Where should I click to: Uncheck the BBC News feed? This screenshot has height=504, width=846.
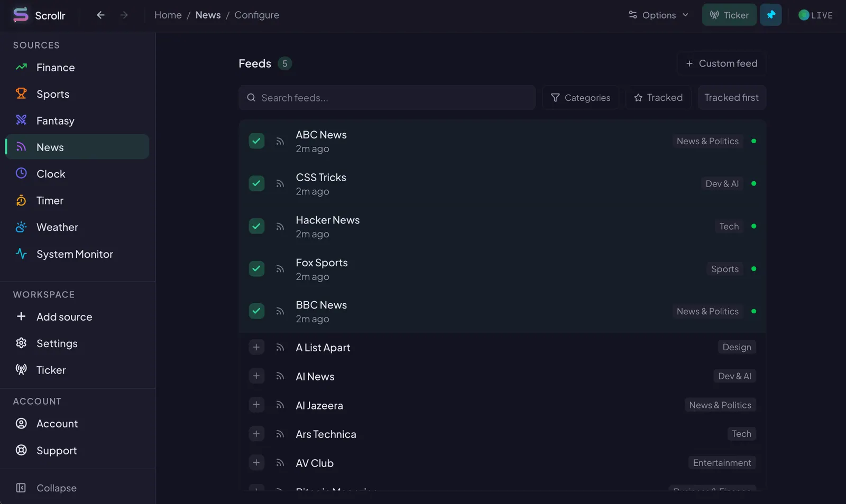[256, 311]
